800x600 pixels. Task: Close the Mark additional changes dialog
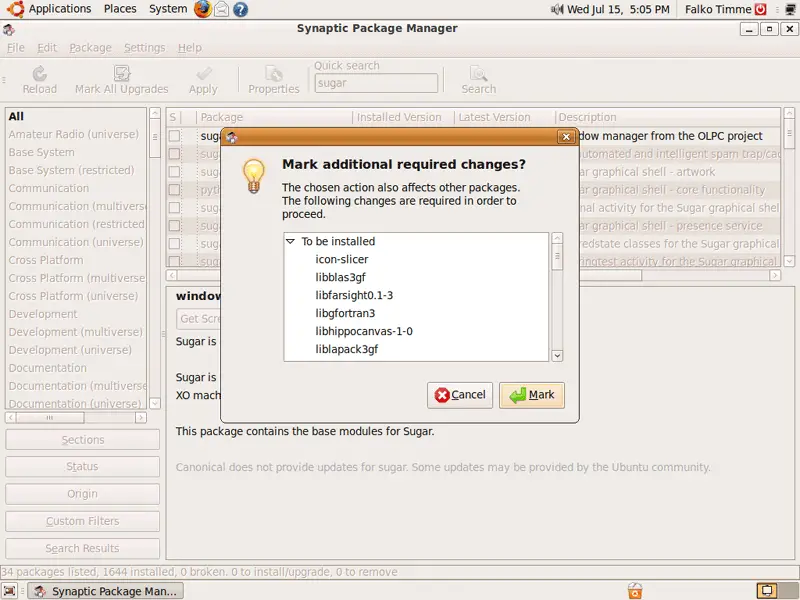click(x=566, y=137)
